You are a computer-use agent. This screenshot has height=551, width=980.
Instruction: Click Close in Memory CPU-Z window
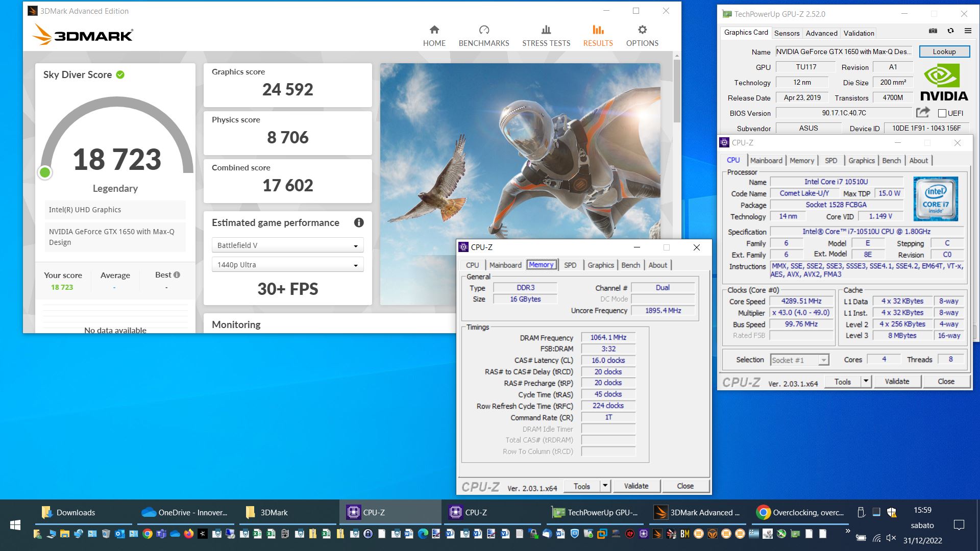[x=685, y=486]
